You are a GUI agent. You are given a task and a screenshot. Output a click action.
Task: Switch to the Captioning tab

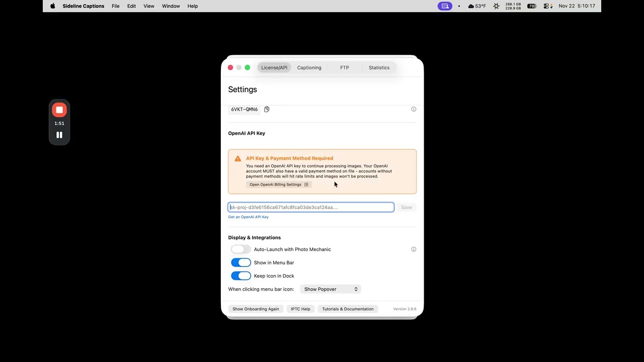[309, 67]
